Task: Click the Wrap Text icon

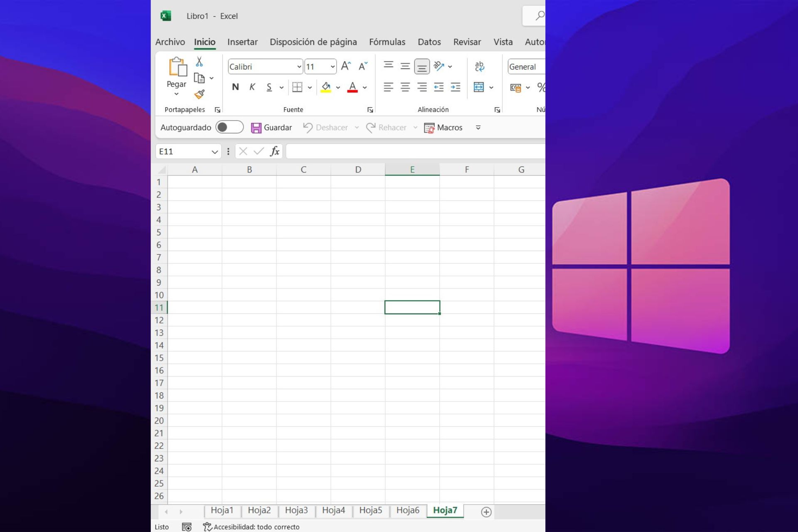Action: (x=479, y=66)
